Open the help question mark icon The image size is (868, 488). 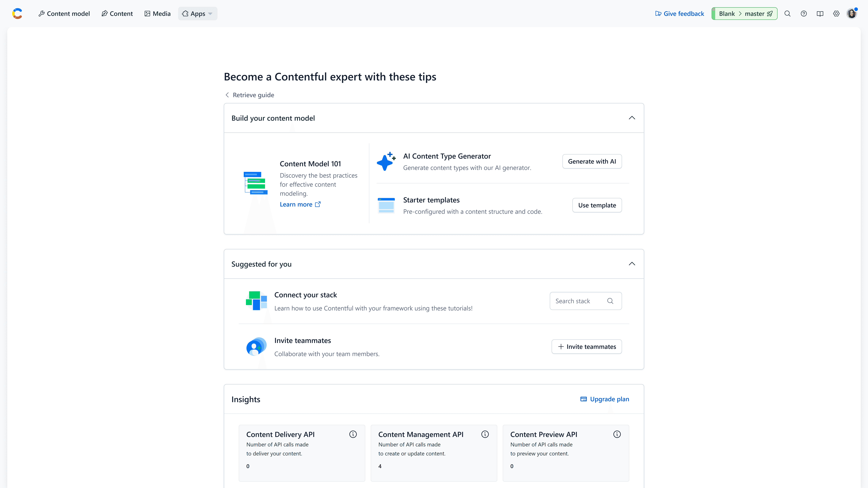(804, 13)
